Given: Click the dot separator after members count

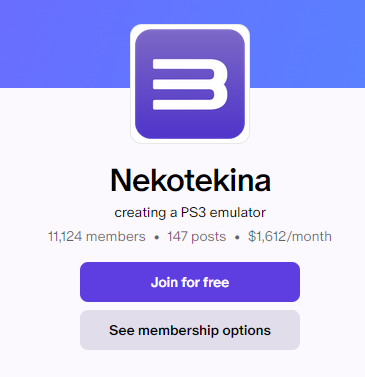Looking at the screenshot, I should 157,237.
